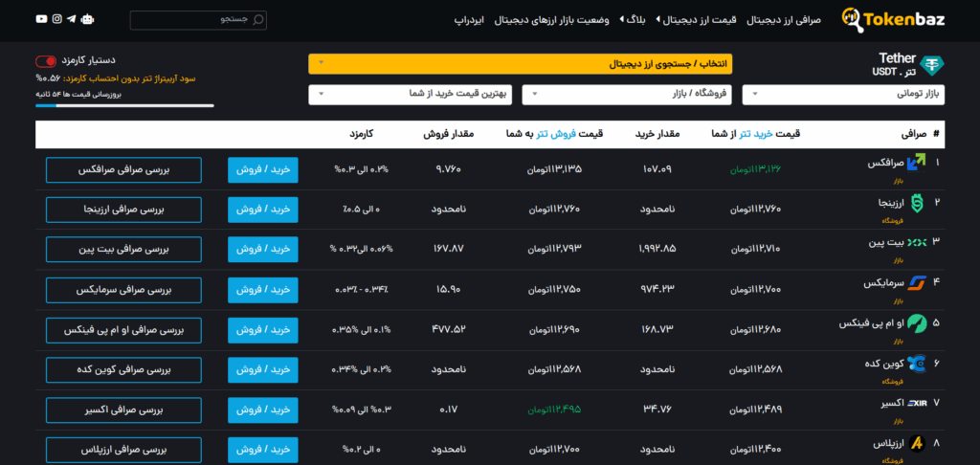Screen dimensions: 980x465
Task: Click the مقدار خرید column header
Action: click(x=657, y=134)
